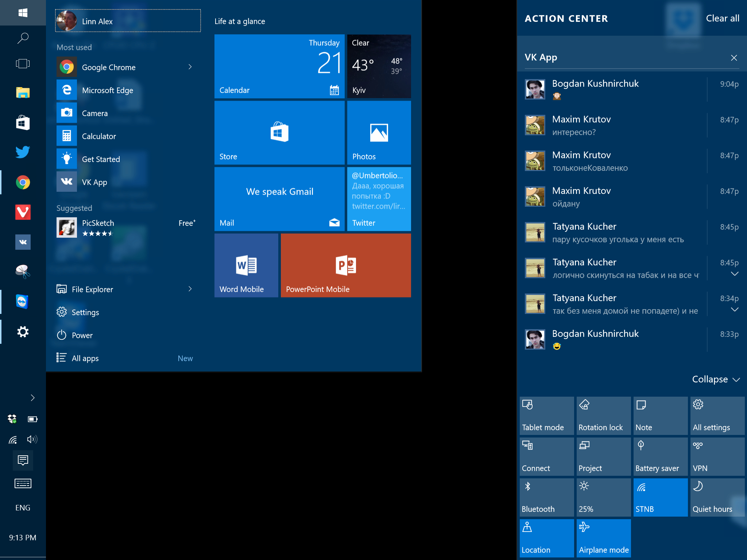
Task: Expand File Explorer jump list arrow
Action: [190, 289]
